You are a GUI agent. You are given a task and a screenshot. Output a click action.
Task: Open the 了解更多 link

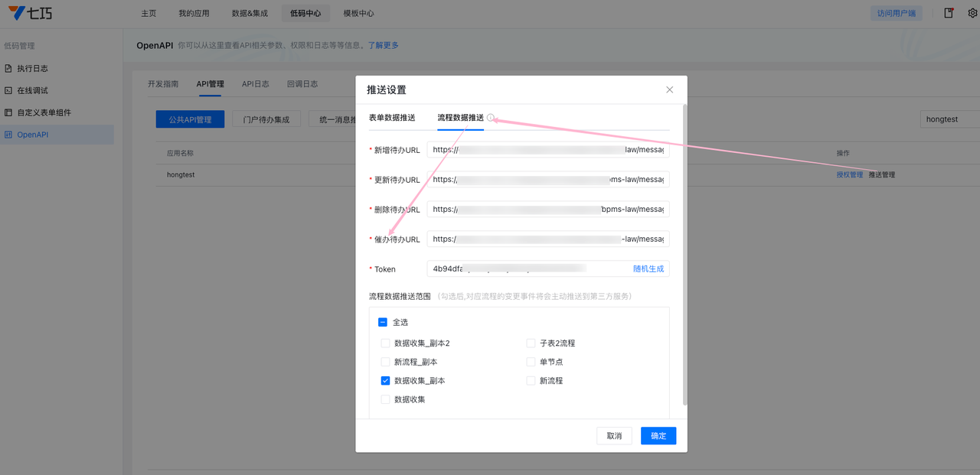[383, 45]
